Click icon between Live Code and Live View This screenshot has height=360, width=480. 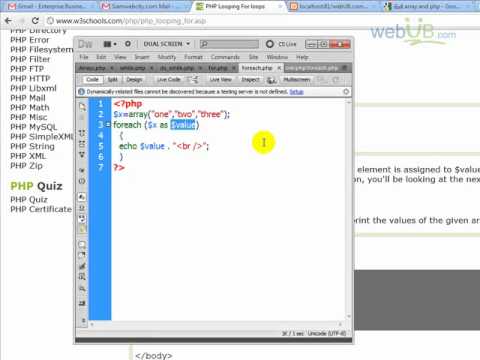[193, 79]
